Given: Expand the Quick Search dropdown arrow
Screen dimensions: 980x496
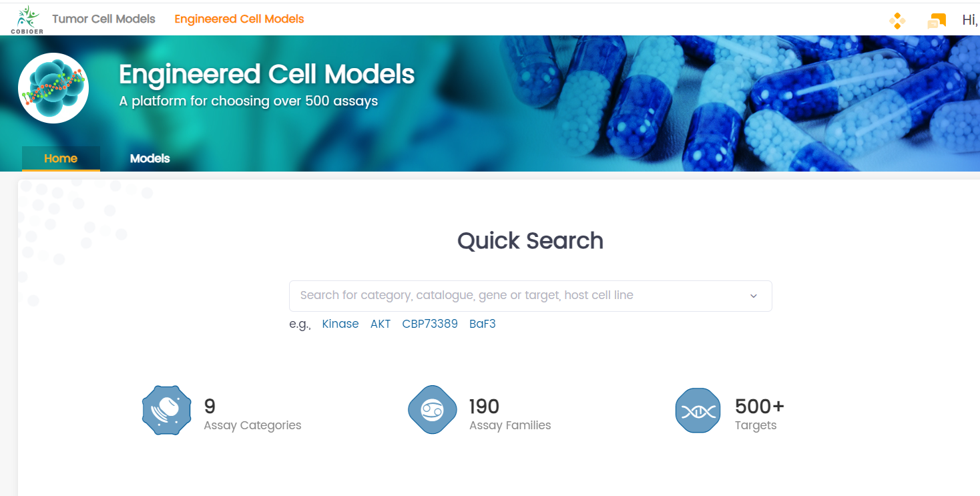Looking at the screenshot, I should click(x=754, y=296).
